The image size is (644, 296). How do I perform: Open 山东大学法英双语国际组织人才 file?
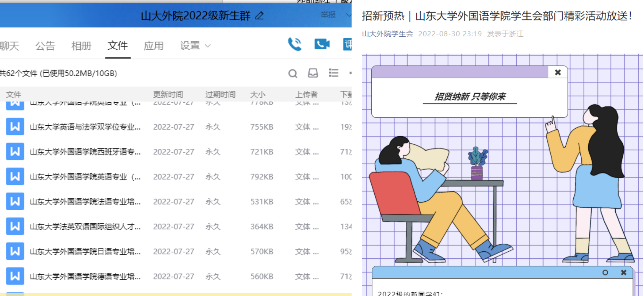[85, 227]
